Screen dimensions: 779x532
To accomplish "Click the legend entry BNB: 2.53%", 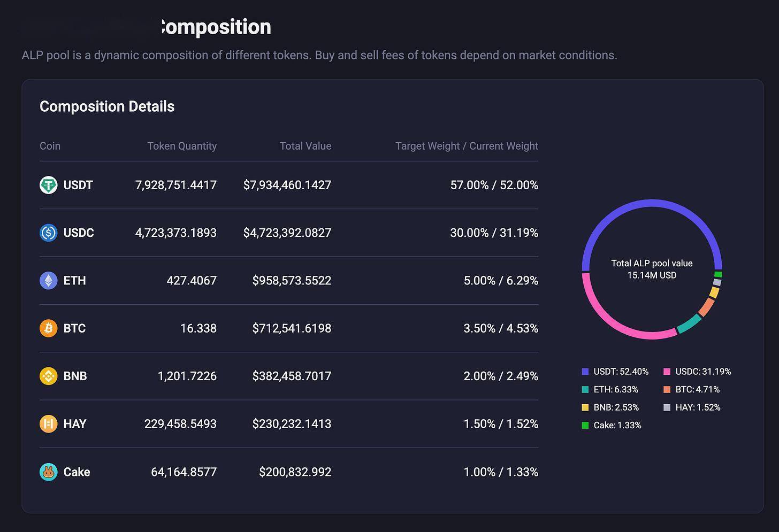I will (x=610, y=407).
